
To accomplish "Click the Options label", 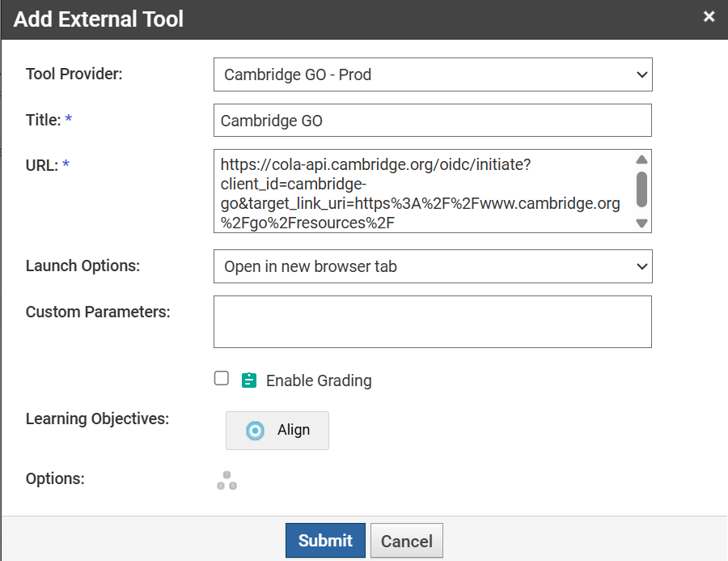I will coord(55,478).
